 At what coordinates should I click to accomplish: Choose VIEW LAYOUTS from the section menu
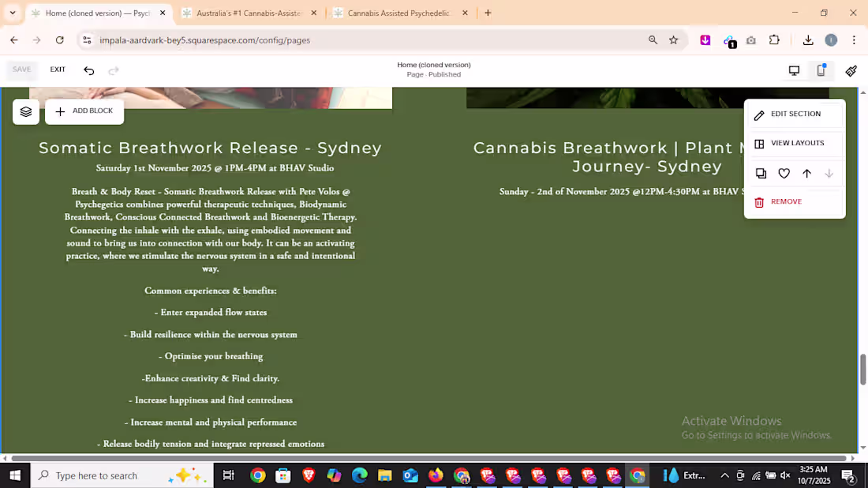point(795,143)
